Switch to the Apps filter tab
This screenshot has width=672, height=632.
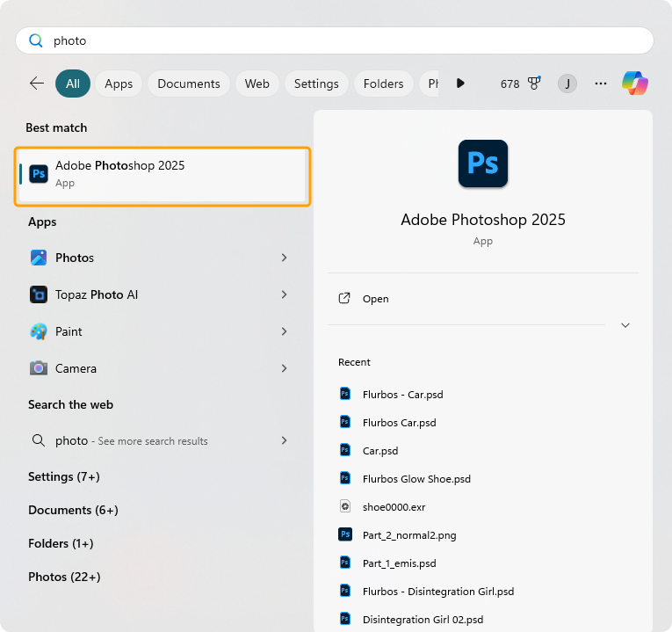119,84
